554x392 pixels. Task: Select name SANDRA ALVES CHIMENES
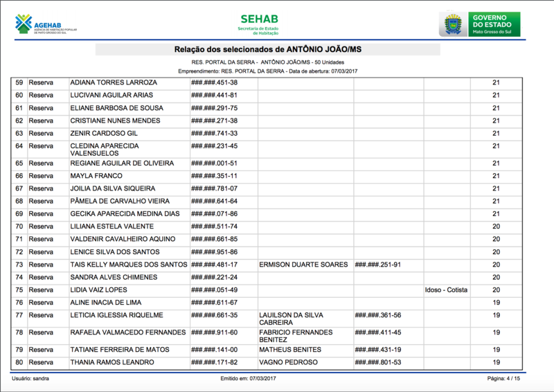(114, 277)
